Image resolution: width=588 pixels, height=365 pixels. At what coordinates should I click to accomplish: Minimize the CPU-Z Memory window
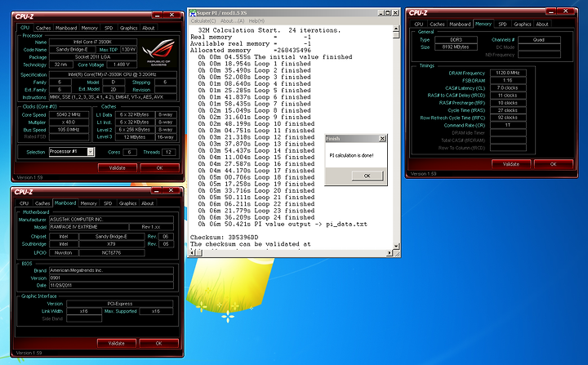(x=551, y=11)
